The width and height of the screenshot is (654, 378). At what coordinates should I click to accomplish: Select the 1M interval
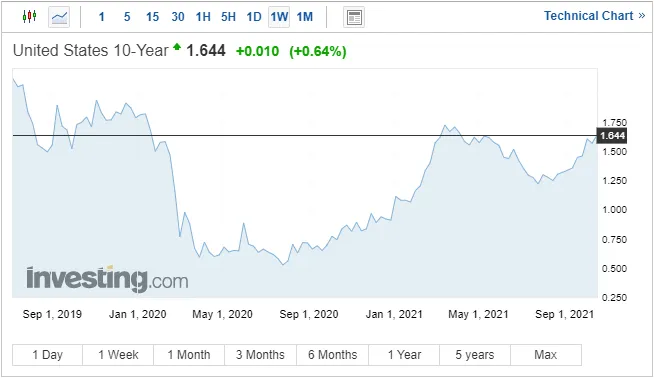[304, 17]
